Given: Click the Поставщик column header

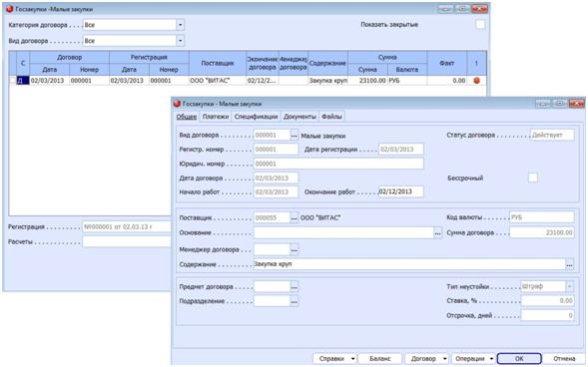Looking at the screenshot, I should pyautogui.click(x=218, y=63).
